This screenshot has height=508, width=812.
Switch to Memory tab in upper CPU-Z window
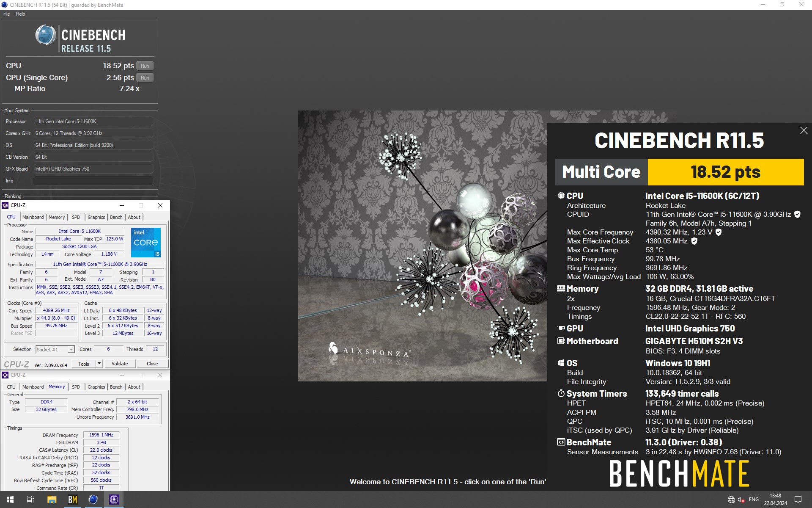click(57, 217)
